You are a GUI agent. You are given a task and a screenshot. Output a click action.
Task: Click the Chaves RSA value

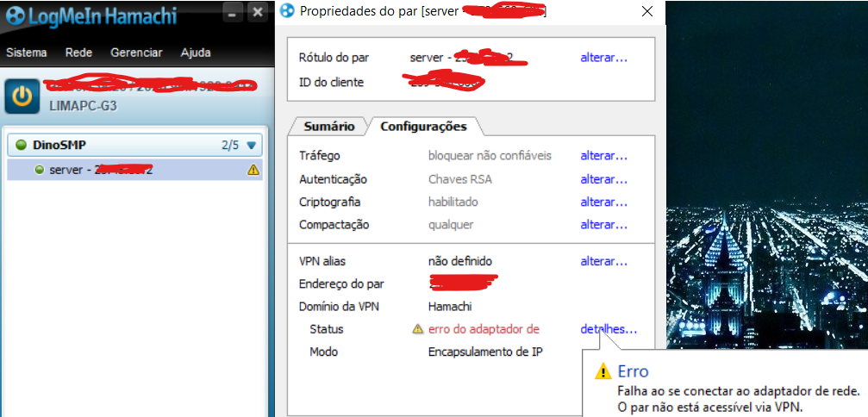460,179
